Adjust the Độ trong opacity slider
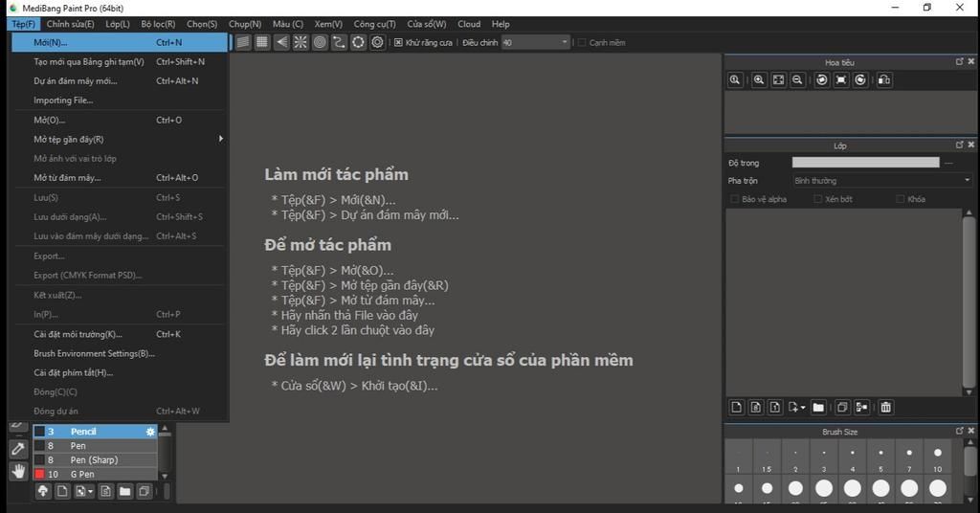 tap(865, 163)
